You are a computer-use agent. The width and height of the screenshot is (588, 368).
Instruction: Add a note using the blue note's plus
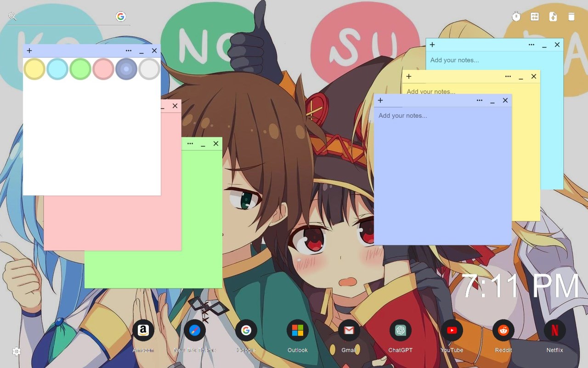(x=380, y=100)
